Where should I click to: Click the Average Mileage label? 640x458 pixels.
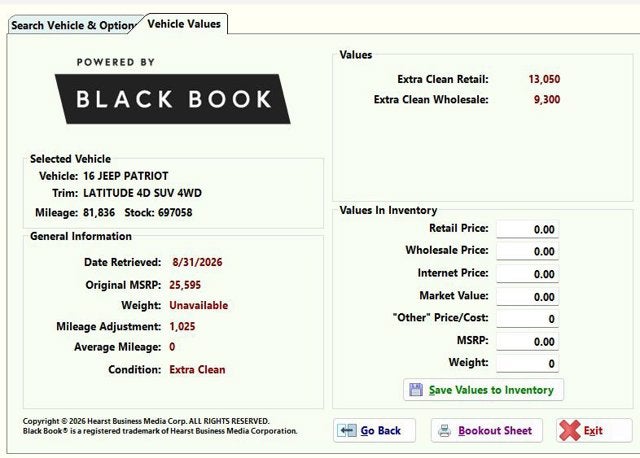(x=118, y=347)
